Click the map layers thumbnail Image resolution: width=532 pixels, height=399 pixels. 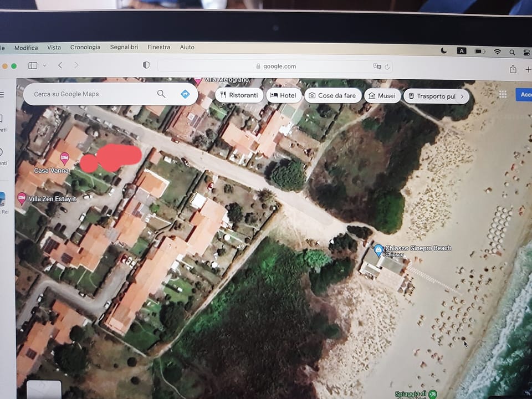(x=44, y=390)
